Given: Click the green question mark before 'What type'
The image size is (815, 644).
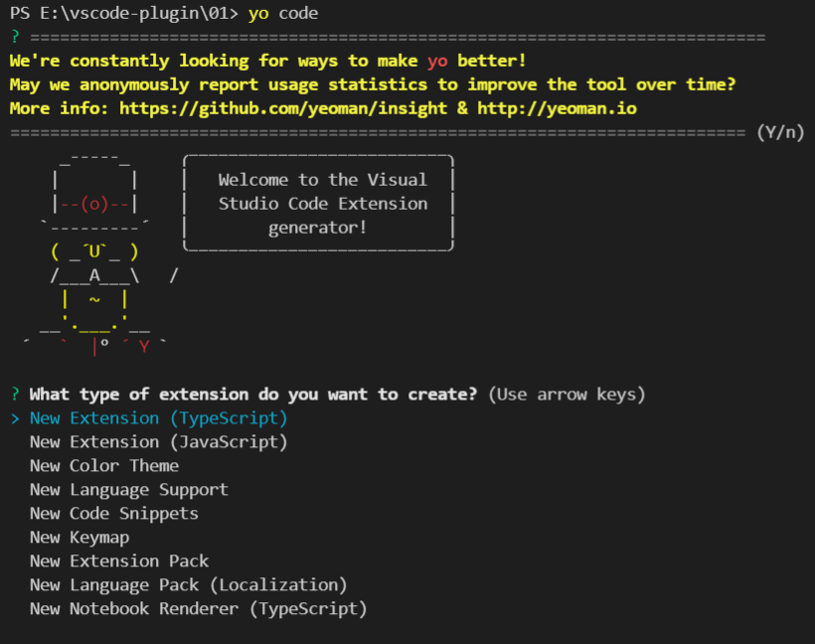Looking at the screenshot, I should point(15,395).
